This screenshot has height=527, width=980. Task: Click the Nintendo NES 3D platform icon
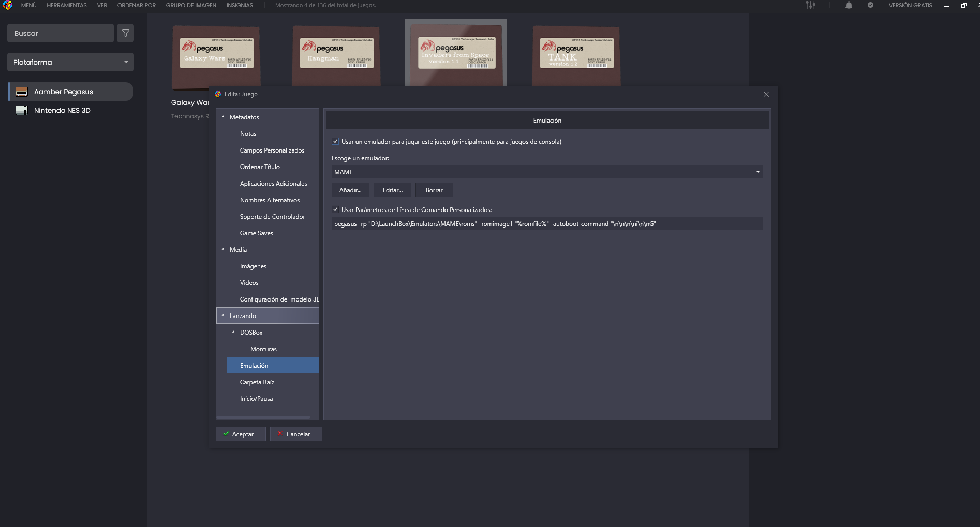coord(22,110)
